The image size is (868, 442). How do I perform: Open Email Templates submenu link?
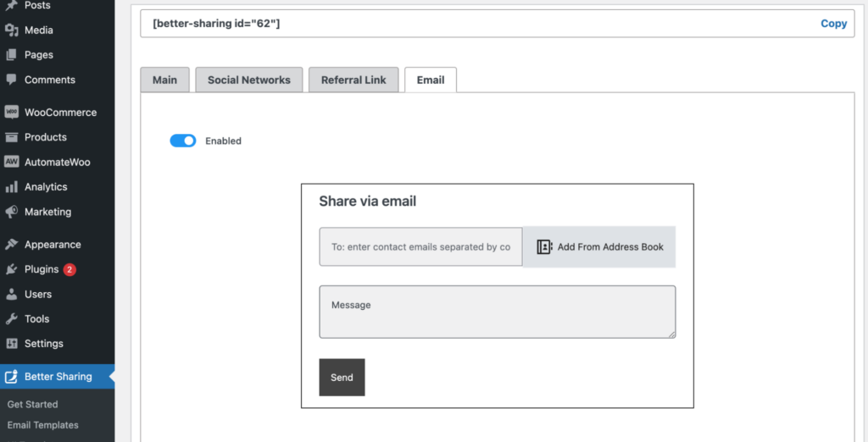pyautogui.click(x=43, y=425)
